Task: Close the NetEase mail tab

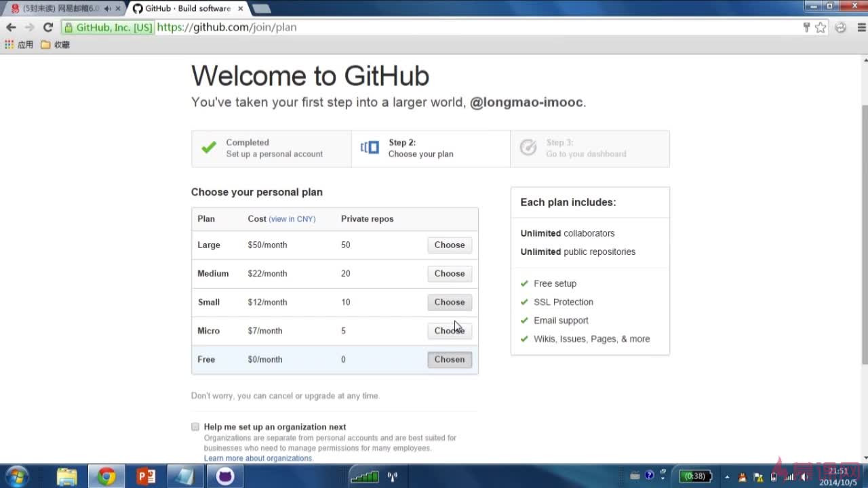Action: 118,9
